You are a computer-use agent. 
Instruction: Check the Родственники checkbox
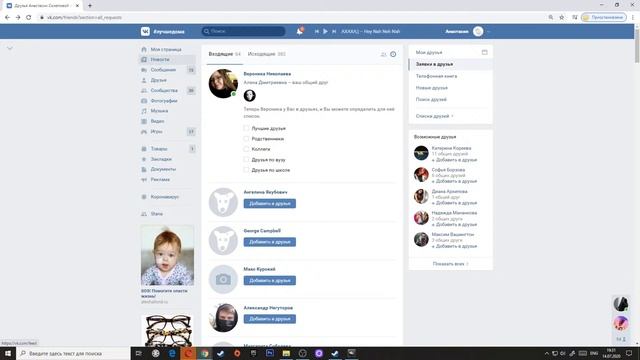point(246,139)
